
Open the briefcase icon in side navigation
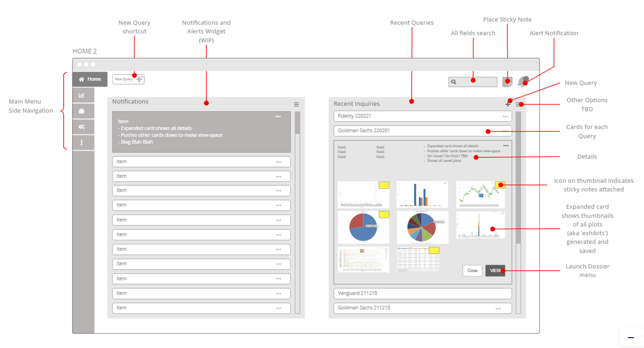click(82, 111)
